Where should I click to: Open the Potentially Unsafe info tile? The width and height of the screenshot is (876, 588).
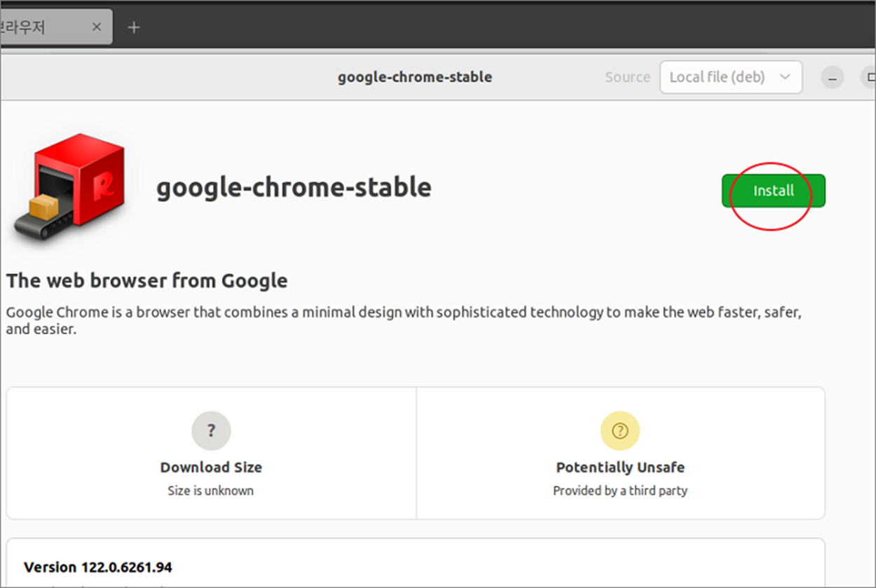[x=620, y=453]
